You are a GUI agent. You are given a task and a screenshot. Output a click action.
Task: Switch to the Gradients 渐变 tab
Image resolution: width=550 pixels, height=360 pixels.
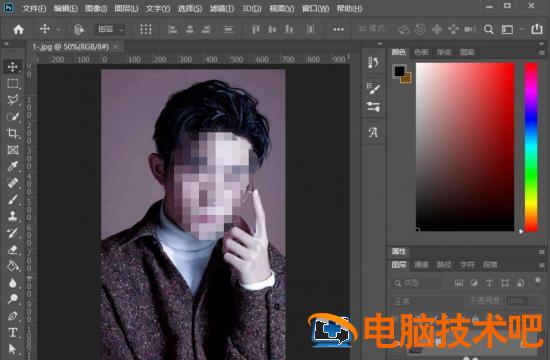pos(444,52)
